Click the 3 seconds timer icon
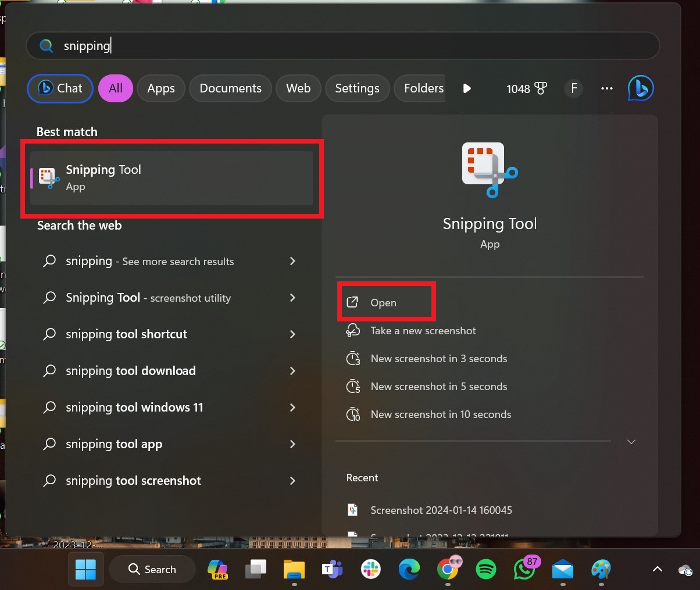 pos(353,359)
